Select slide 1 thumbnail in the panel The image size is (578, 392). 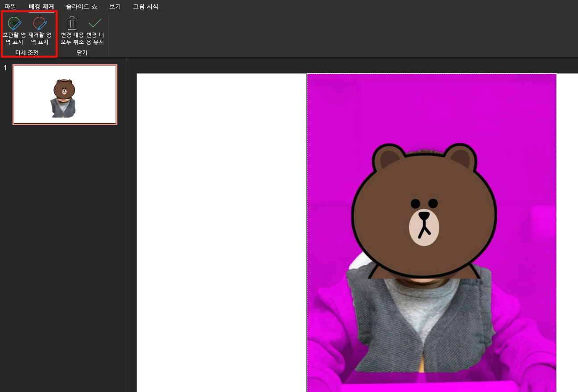coord(65,95)
